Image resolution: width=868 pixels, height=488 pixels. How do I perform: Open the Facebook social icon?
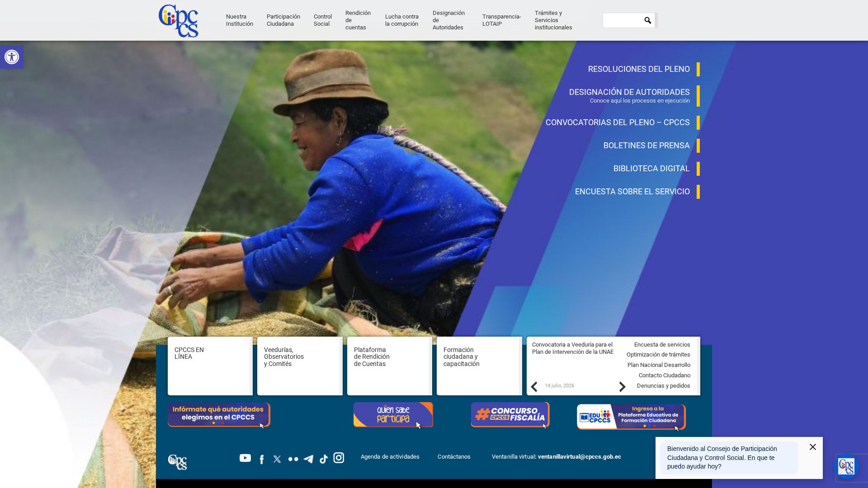tap(262, 459)
